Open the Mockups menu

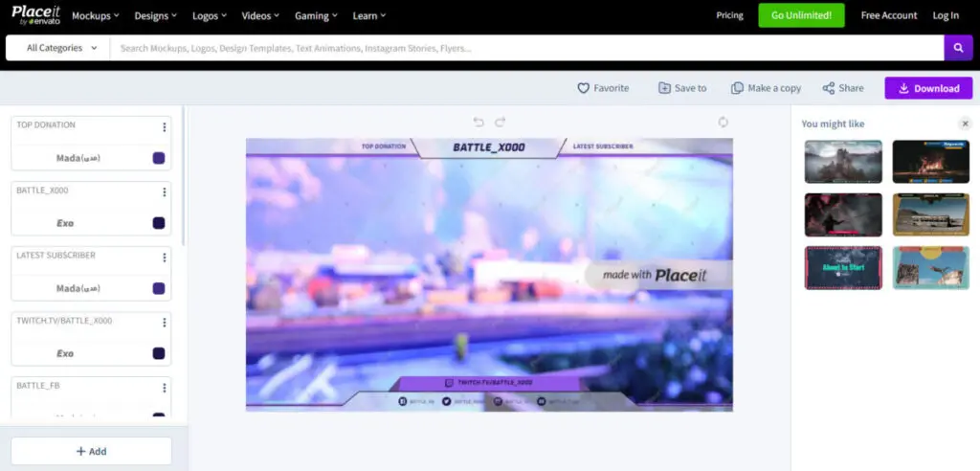(x=96, y=15)
